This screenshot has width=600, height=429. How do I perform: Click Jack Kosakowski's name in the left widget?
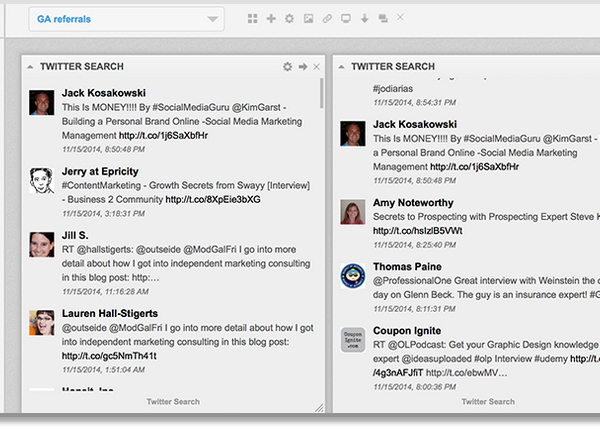(104, 92)
